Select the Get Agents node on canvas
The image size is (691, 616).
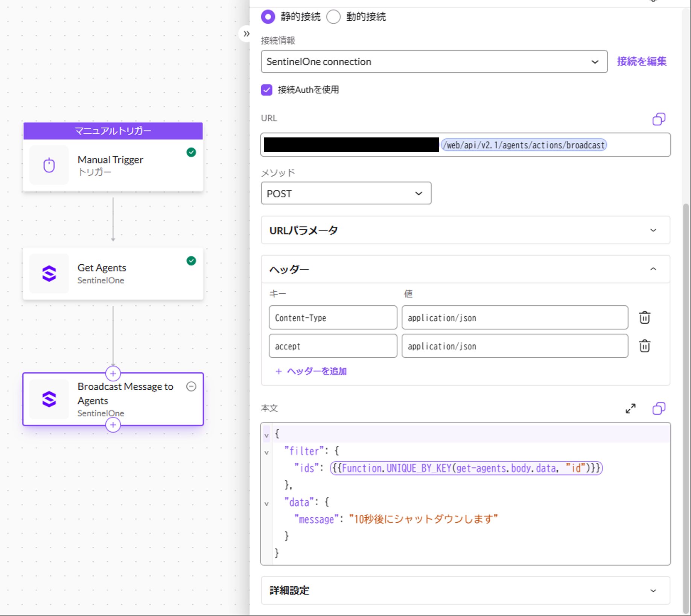(113, 274)
